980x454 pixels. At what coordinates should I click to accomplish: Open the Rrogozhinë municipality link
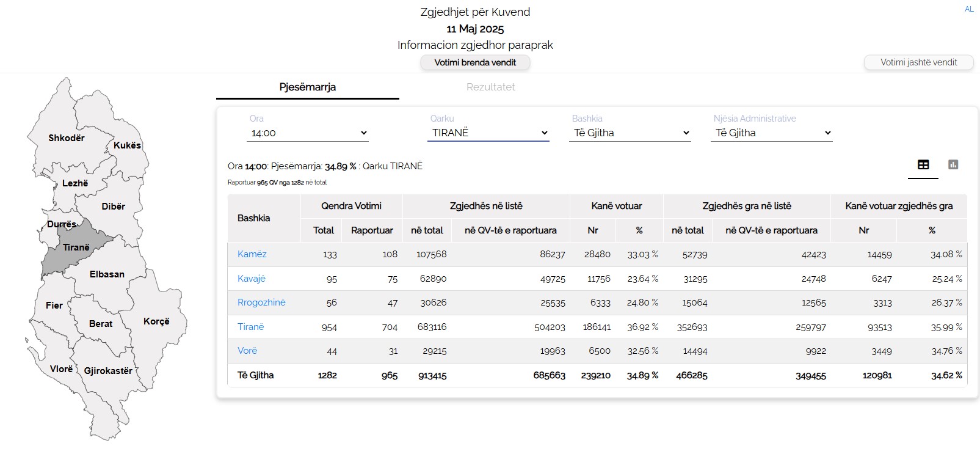pos(261,302)
